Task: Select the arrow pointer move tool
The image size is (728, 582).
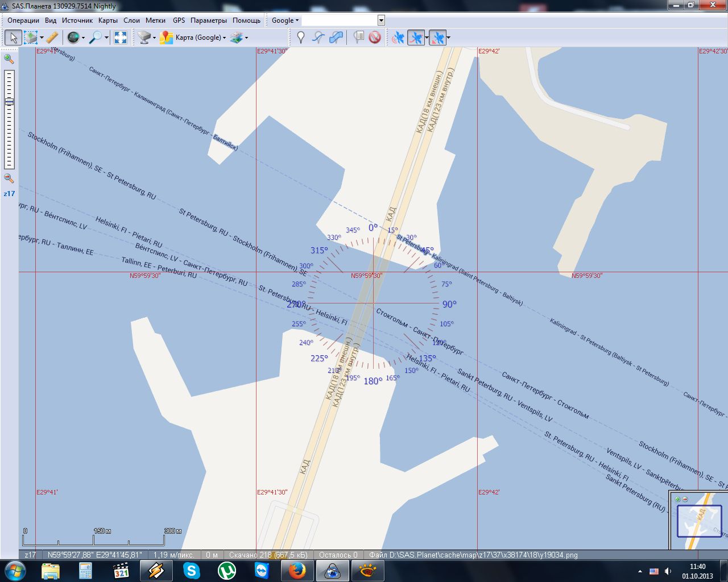Action: (x=13, y=38)
